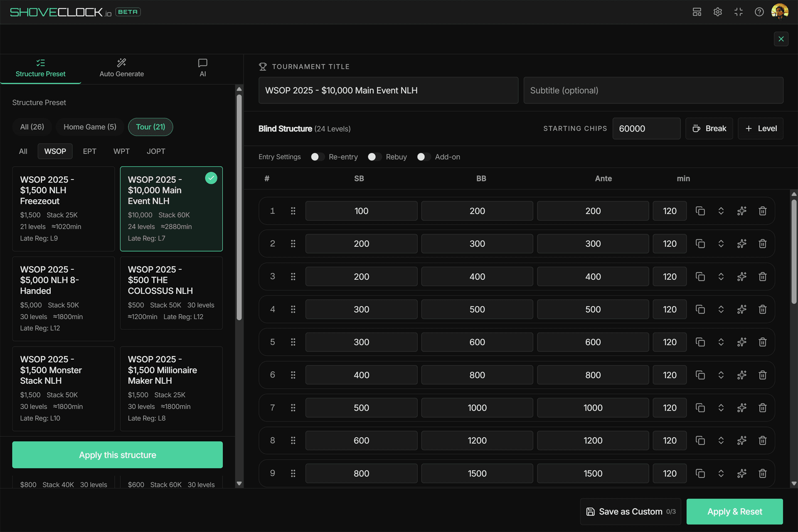Screen dimensions: 798x532
Task: Open settings gear icon in header
Action: 718,12
